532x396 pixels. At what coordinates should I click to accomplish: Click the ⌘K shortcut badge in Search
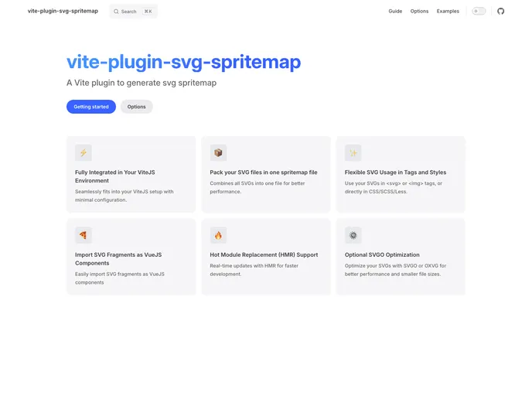[148, 11]
